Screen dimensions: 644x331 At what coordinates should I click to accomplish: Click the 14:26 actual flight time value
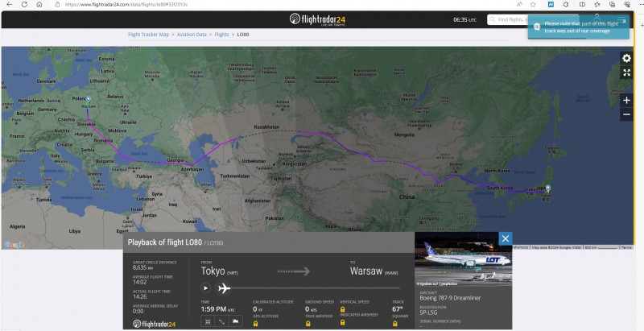coord(139,296)
